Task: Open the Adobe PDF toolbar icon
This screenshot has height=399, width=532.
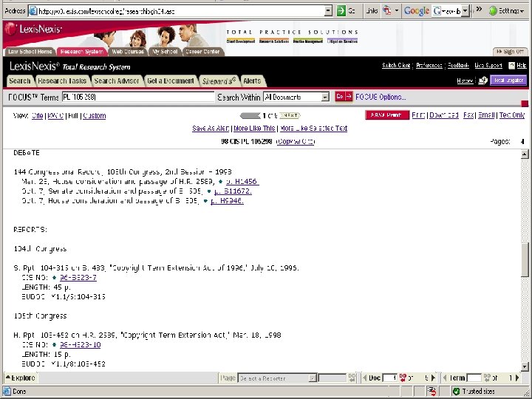Action: [x=386, y=11]
